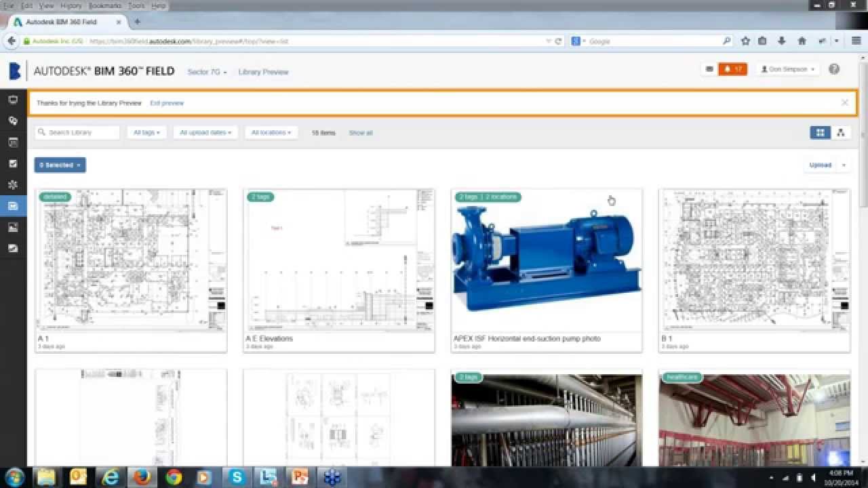Reload the page with refresh icon

(x=558, y=41)
